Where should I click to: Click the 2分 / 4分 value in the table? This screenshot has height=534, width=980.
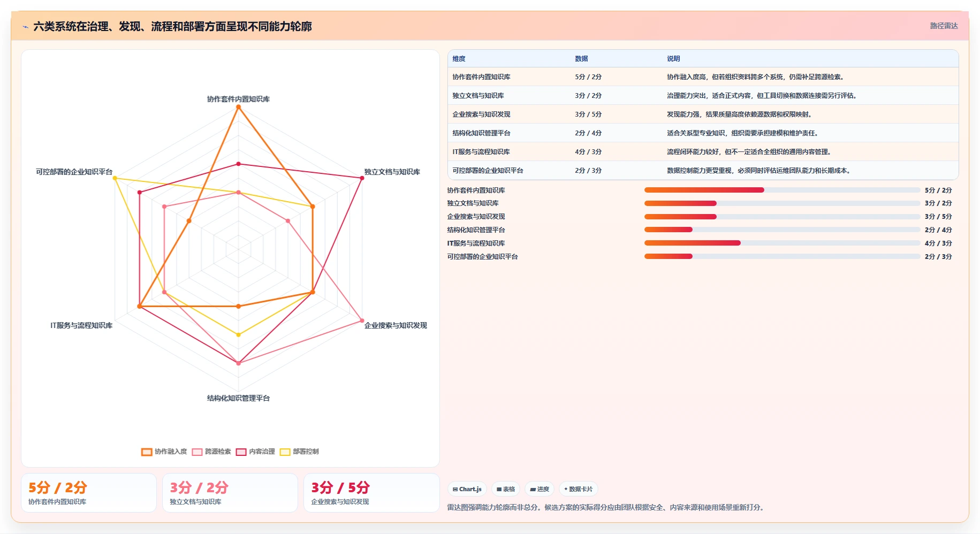[x=588, y=133]
